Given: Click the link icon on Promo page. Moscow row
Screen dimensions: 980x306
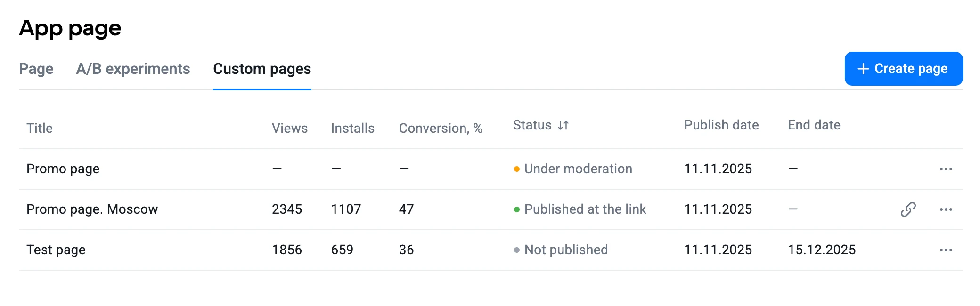Looking at the screenshot, I should pos(907,209).
